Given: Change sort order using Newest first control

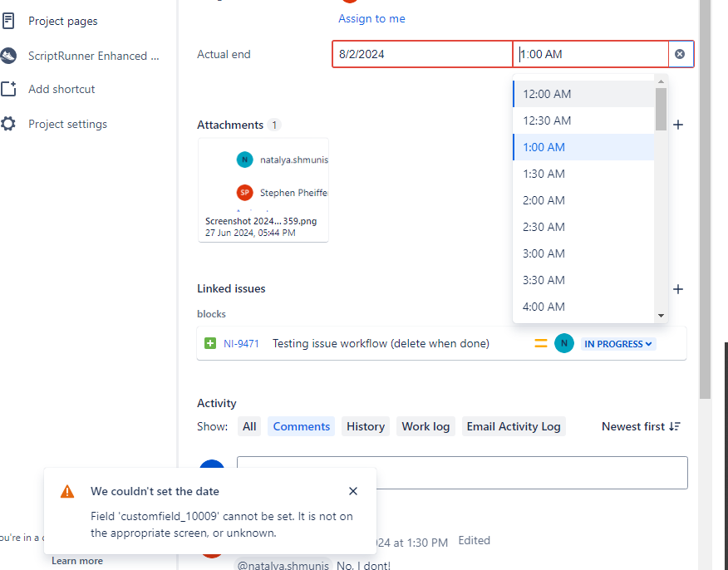Looking at the screenshot, I should [x=640, y=425].
